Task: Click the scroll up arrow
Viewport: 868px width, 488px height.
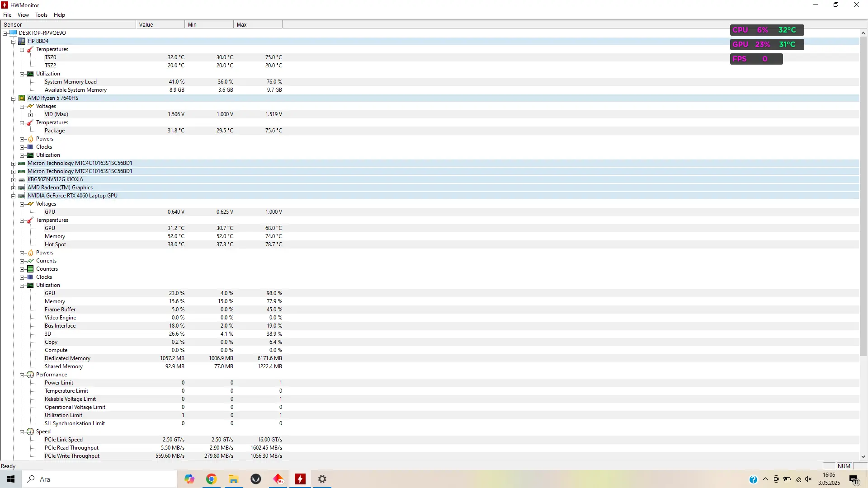Action: tap(863, 33)
